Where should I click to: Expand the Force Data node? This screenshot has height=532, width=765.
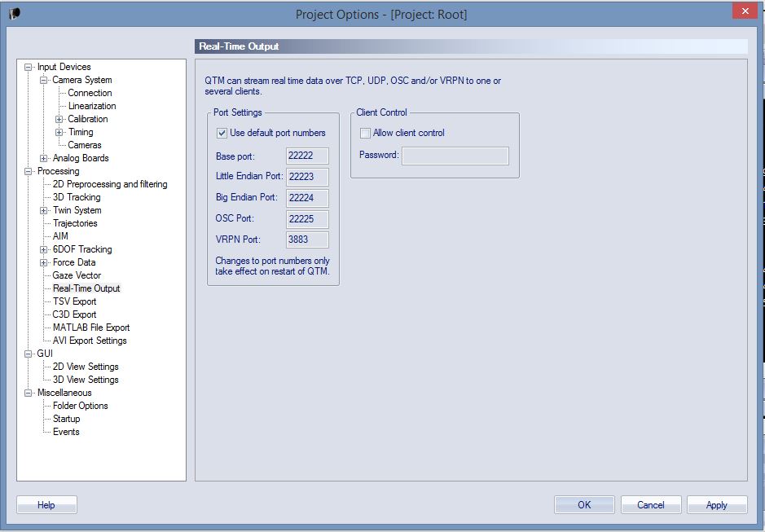pos(43,262)
